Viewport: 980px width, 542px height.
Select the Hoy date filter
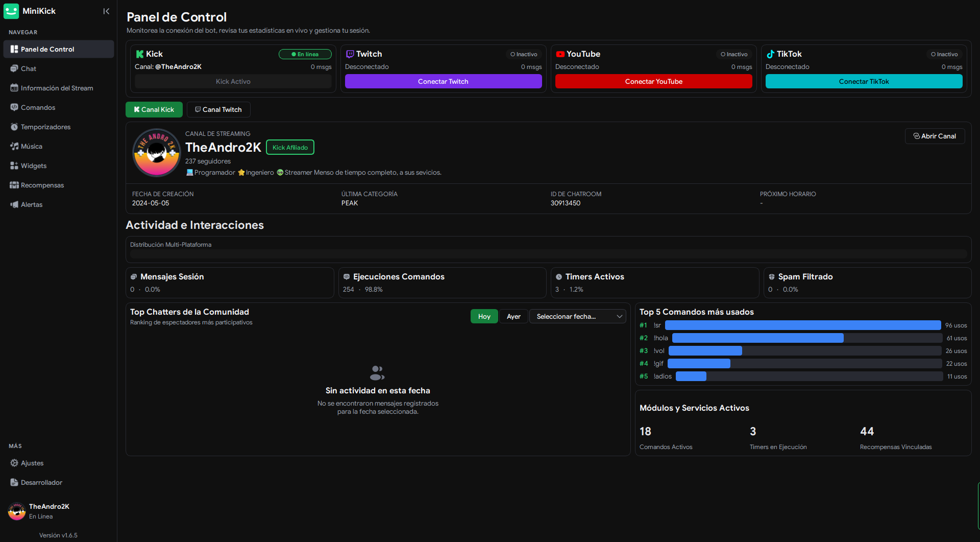point(484,316)
